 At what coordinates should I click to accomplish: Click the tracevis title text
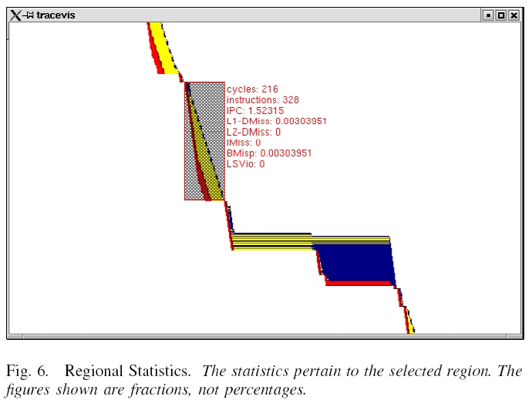coord(56,15)
